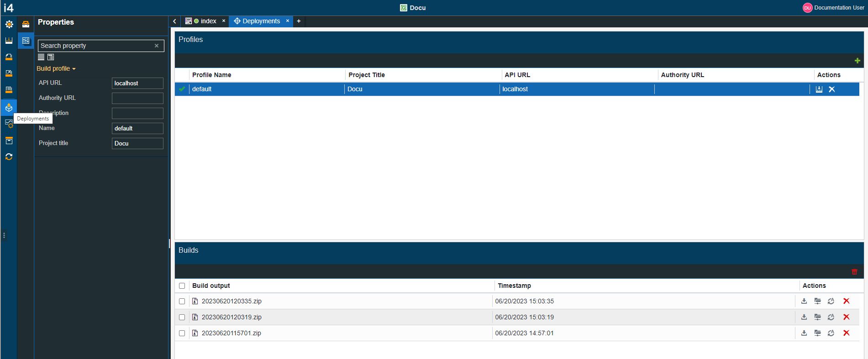Add new profile with green plus
868x359 pixels.
(857, 61)
